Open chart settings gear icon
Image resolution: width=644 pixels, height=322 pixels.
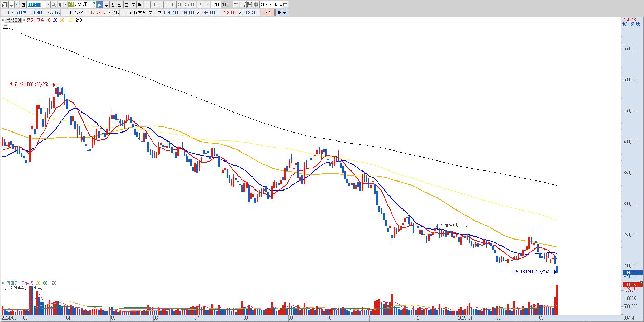point(256,4)
